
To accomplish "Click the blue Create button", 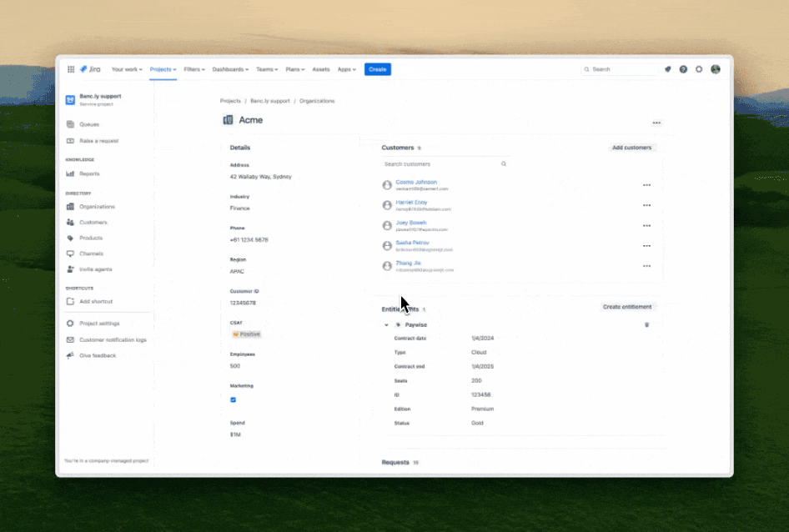I will click(x=377, y=69).
